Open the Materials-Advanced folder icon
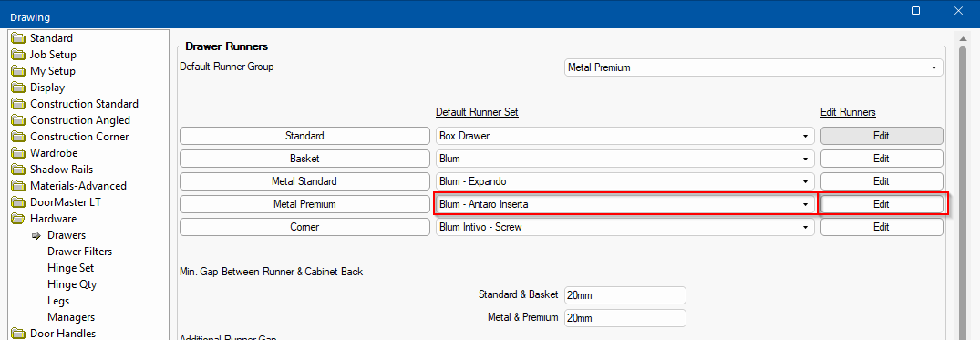 point(19,186)
